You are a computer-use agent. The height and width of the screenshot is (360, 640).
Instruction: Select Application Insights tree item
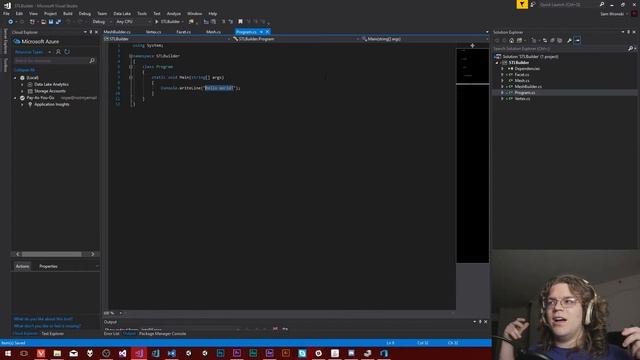point(51,104)
